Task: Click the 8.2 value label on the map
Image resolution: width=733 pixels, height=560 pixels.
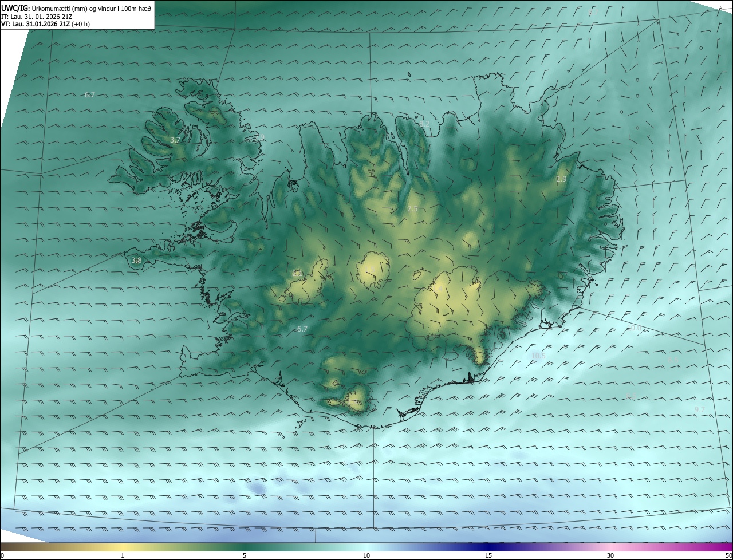Action: point(424,124)
